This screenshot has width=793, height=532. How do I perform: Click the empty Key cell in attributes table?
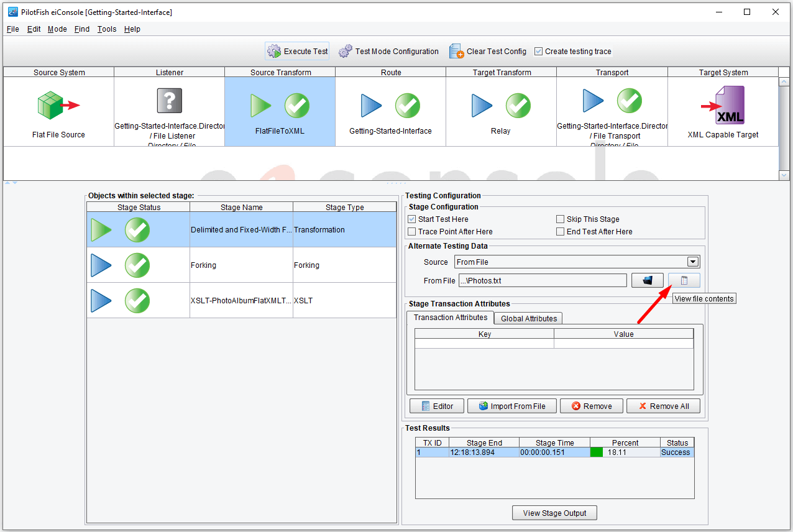485,344
